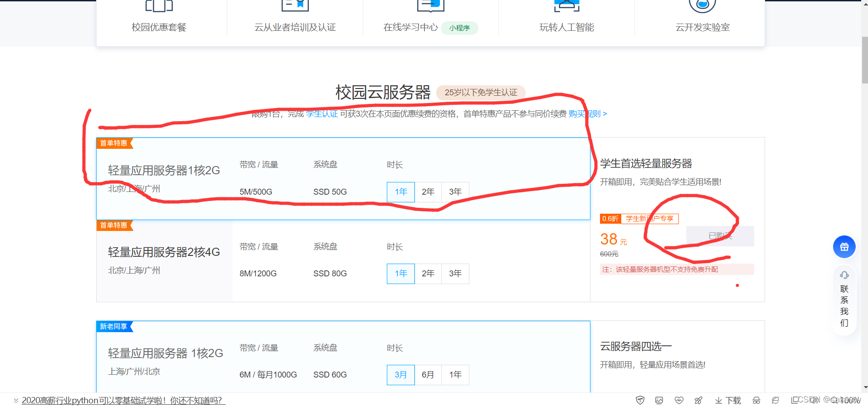The width and height of the screenshot is (868, 407).
Task: Open the 玩转人工智能 tab
Action: pos(566,27)
